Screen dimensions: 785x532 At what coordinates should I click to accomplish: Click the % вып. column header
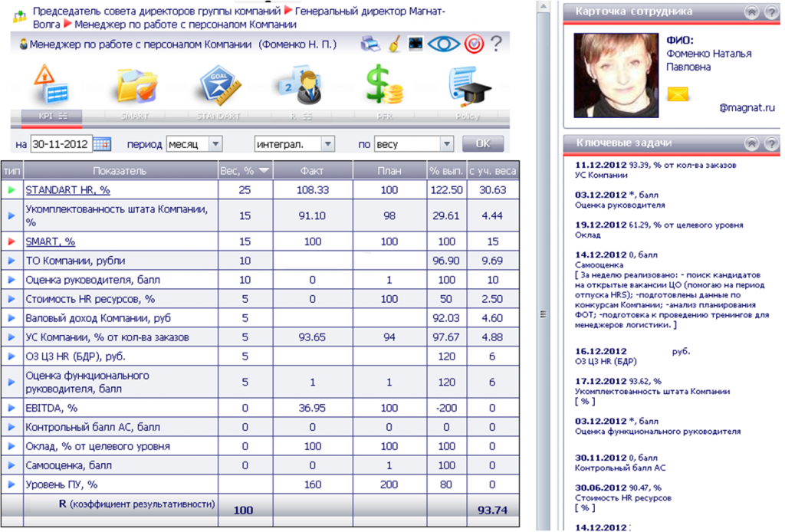(446, 171)
